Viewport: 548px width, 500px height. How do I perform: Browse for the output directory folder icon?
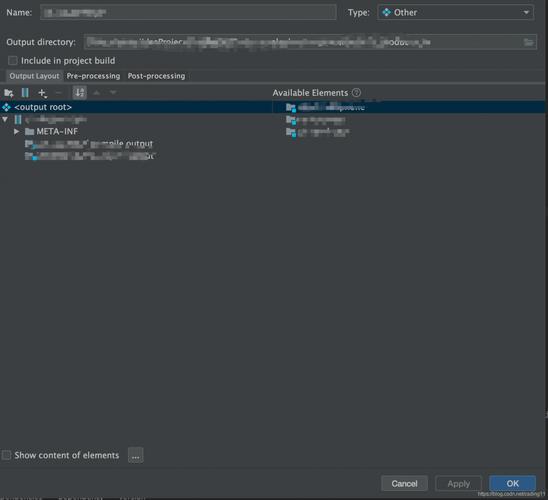528,42
